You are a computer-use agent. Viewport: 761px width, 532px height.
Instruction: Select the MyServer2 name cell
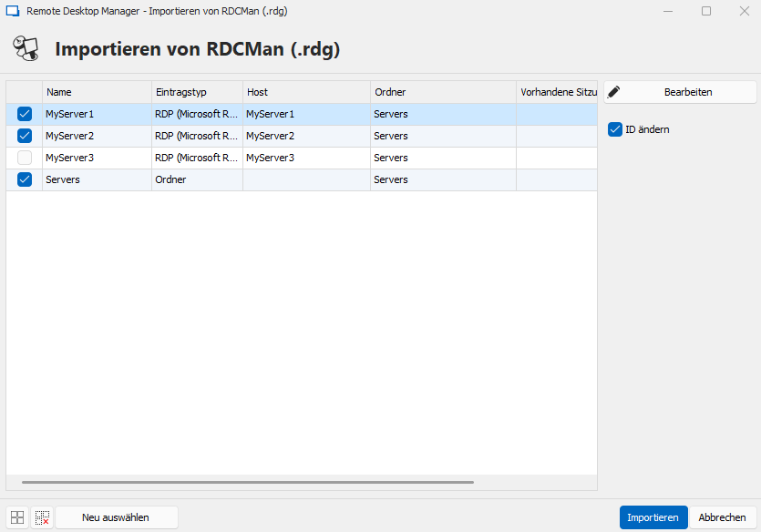[x=98, y=136]
